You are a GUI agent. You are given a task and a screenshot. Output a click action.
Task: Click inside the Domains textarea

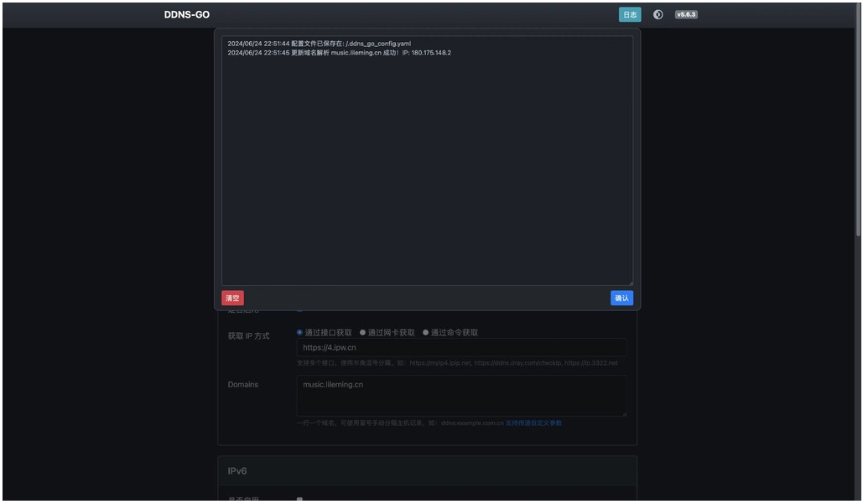click(x=461, y=394)
